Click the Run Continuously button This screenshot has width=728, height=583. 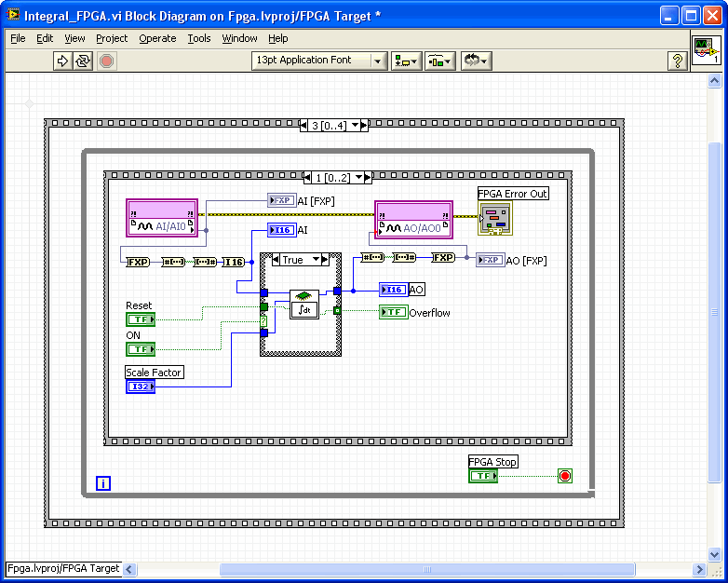(83, 61)
